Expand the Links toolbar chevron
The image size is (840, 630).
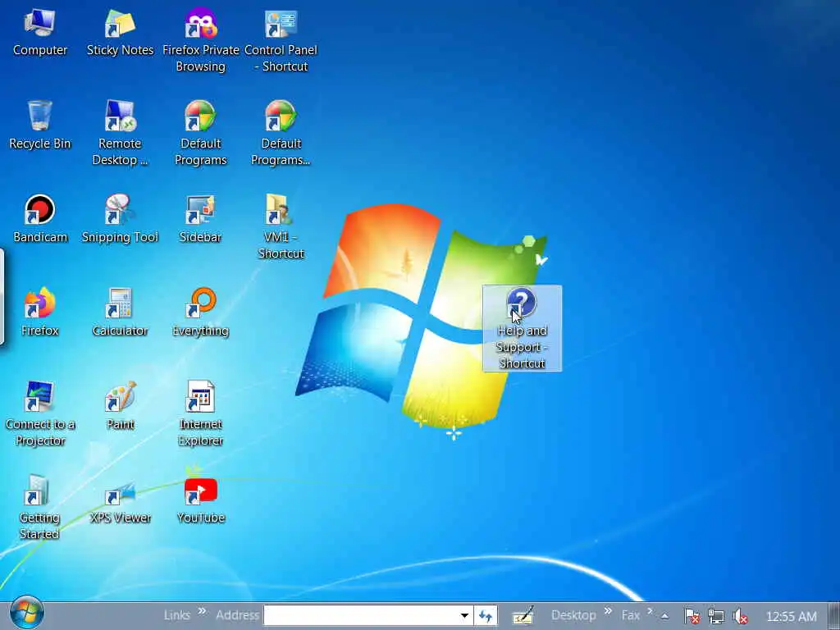pyautogui.click(x=202, y=610)
